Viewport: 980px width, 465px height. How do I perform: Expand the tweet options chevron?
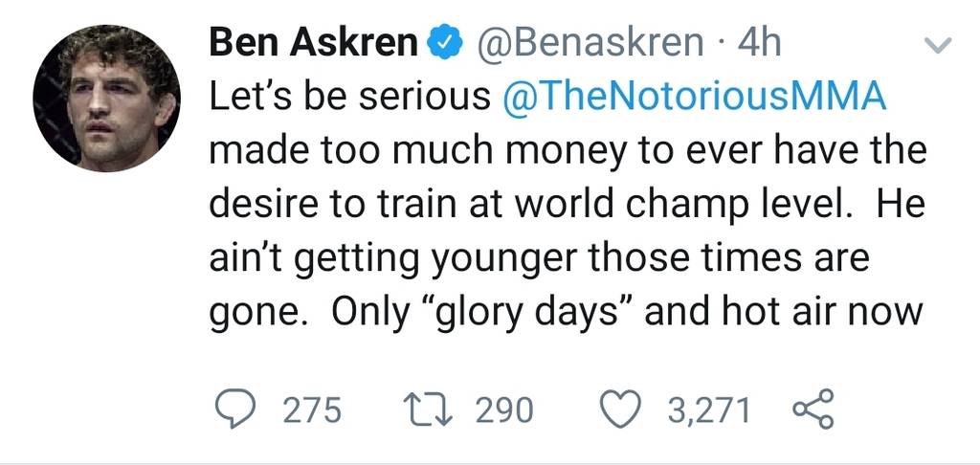click(x=938, y=44)
